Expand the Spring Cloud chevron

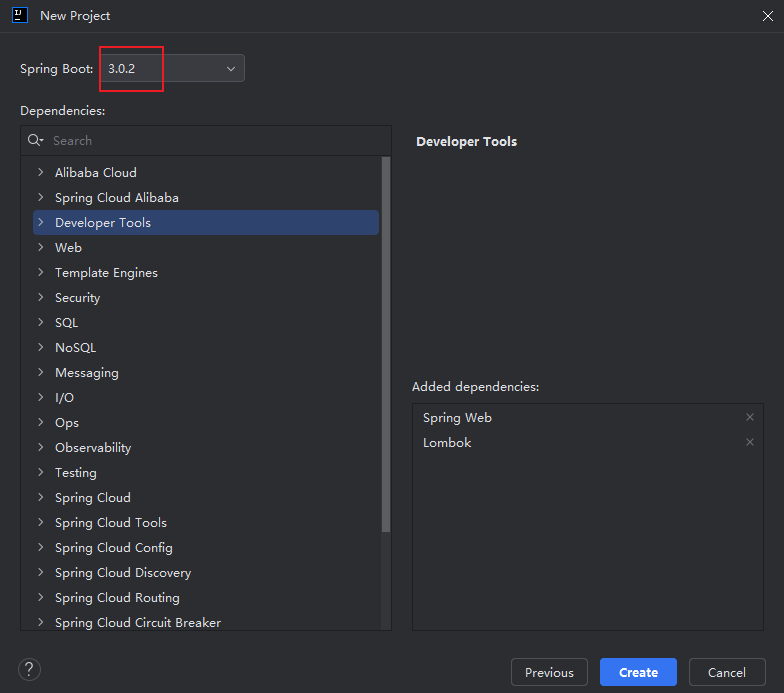coord(41,498)
